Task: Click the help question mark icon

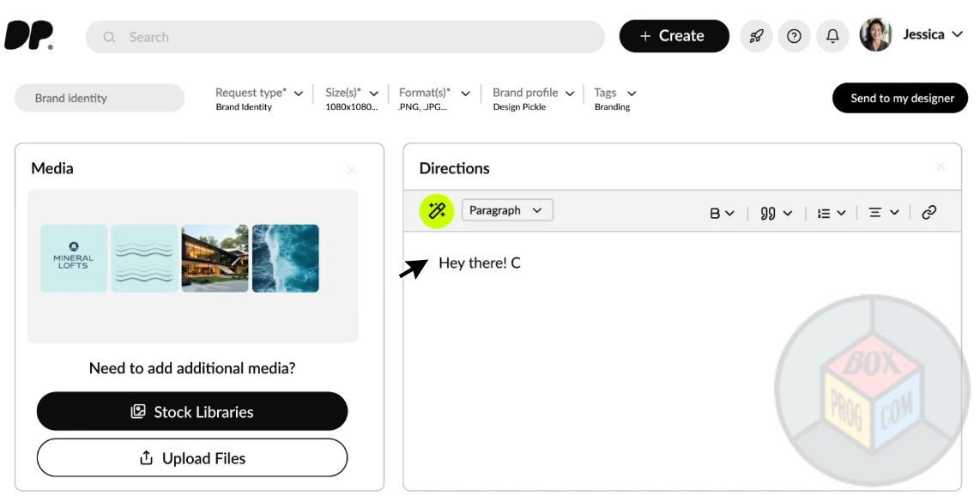Action: point(794,36)
